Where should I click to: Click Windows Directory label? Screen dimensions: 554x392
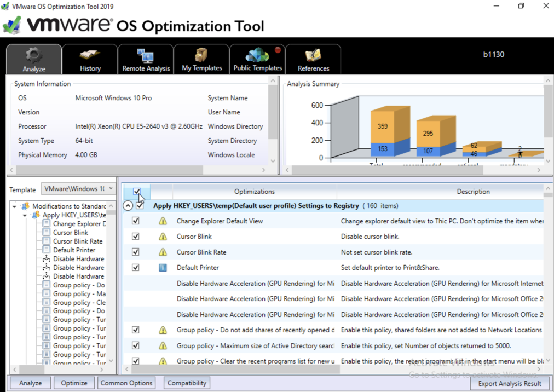(x=235, y=126)
